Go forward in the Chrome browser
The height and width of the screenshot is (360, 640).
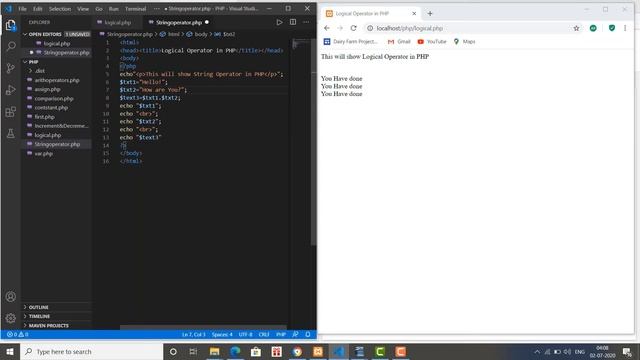click(x=340, y=28)
